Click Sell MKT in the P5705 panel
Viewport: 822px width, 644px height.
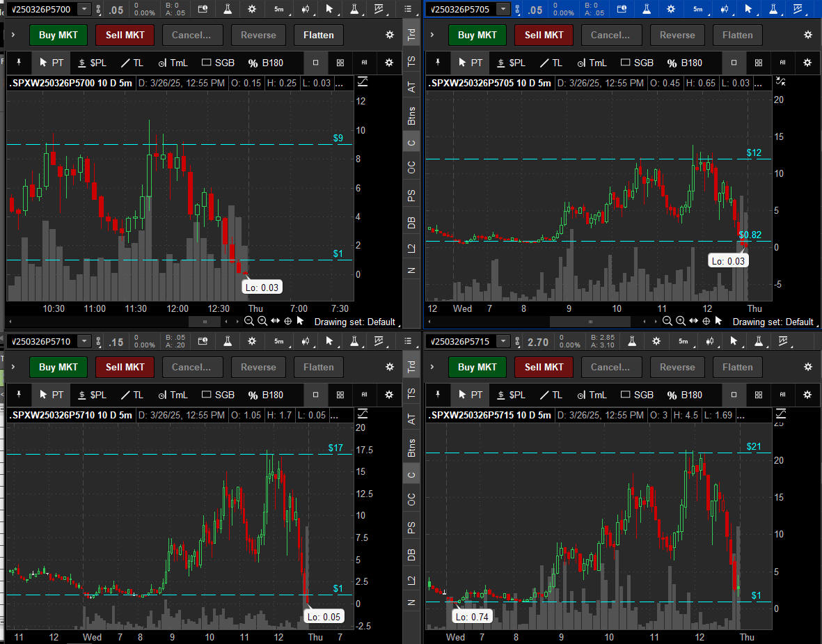[x=544, y=35]
